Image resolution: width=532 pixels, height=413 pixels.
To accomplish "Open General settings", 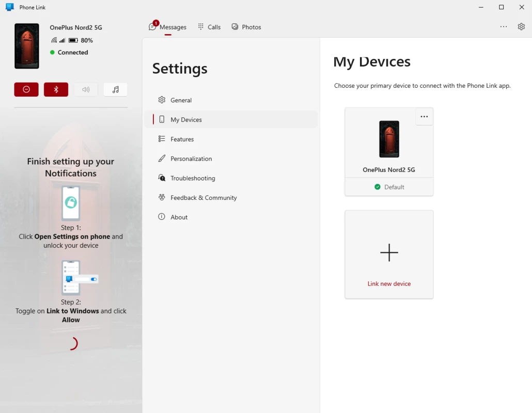I will (x=181, y=100).
